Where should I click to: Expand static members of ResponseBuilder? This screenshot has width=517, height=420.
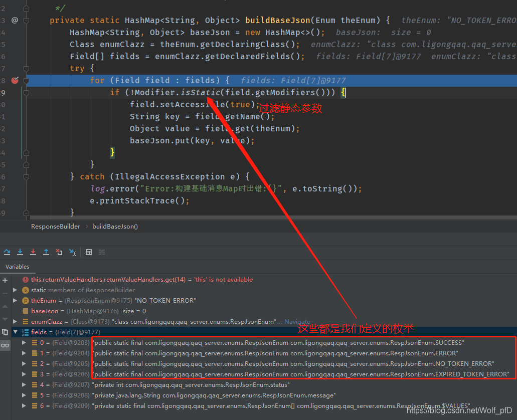15,290
